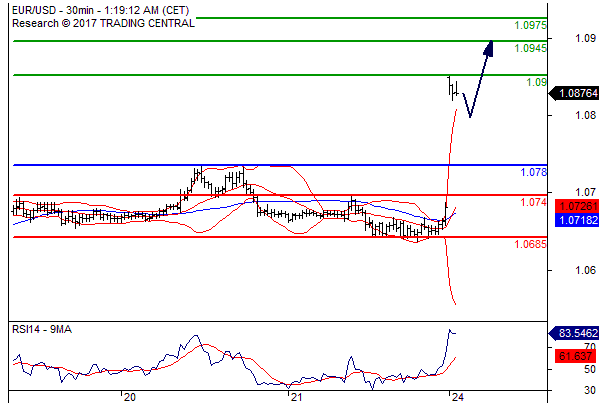Click the RSI axis level 50
This screenshot has height=414, width=616.
point(589,370)
